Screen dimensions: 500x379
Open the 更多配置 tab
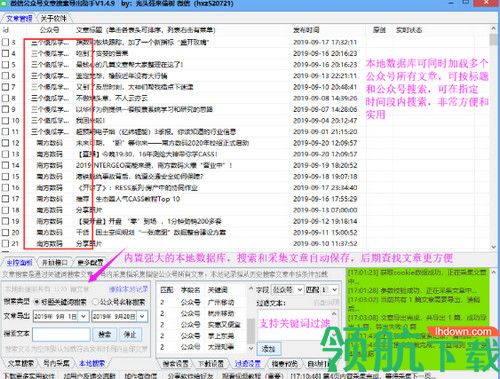point(90,263)
